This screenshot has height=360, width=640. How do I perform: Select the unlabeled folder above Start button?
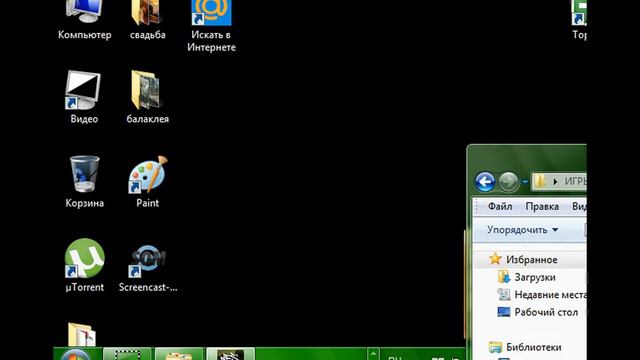point(82,335)
